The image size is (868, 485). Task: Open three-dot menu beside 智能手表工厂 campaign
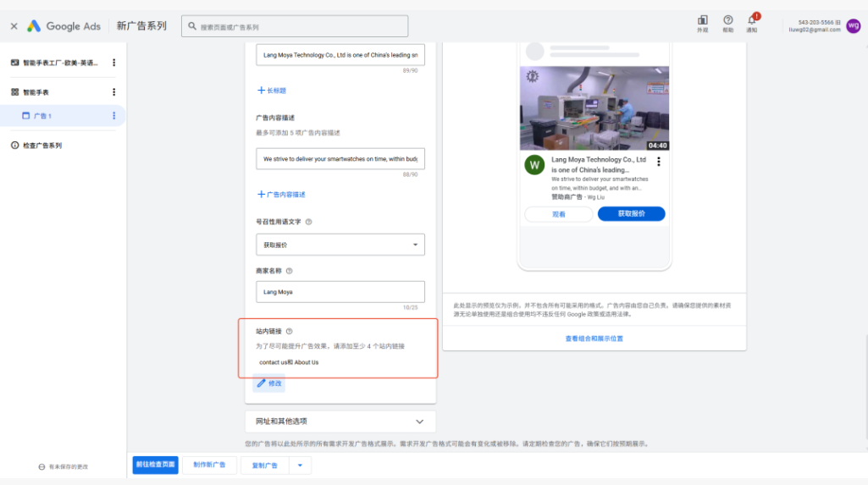click(114, 63)
